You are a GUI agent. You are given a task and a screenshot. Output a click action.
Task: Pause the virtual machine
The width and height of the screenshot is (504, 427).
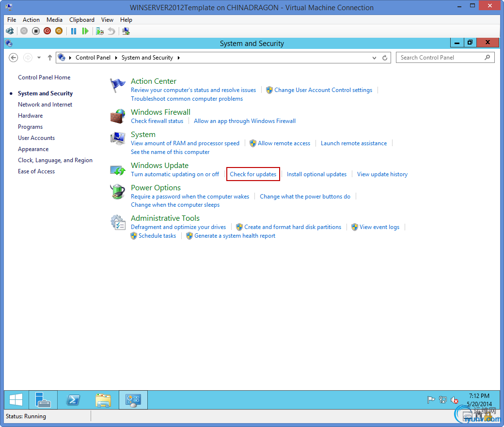(x=74, y=31)
